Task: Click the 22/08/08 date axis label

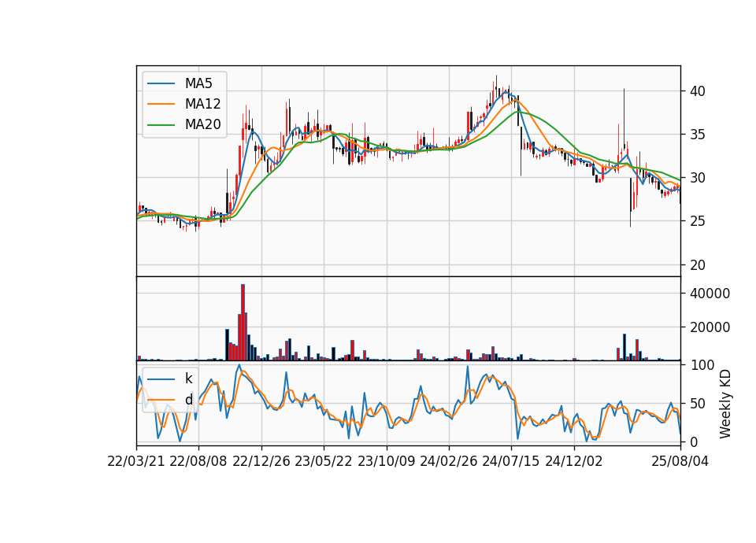Action: pyautogui.click(x=198, y=462)
